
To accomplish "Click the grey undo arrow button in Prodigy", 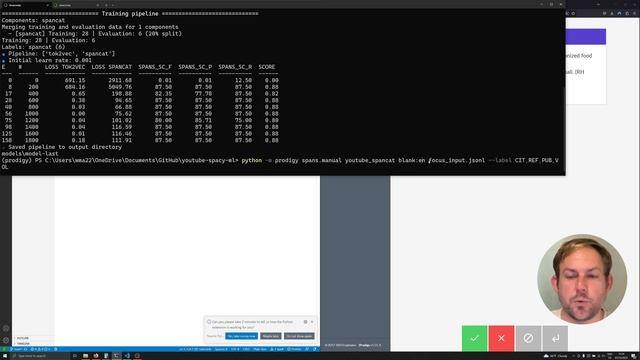I will pos(555,338).
